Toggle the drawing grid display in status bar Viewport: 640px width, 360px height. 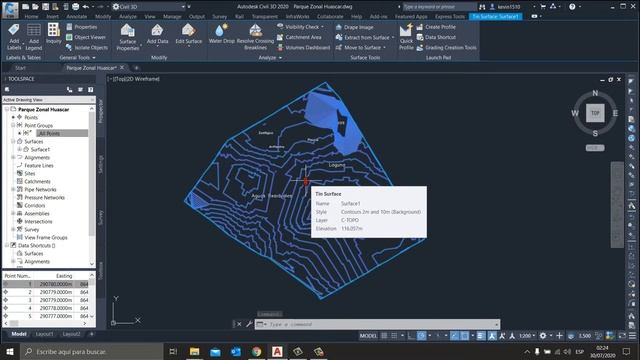pyautogui.click(x=384, y=336)
